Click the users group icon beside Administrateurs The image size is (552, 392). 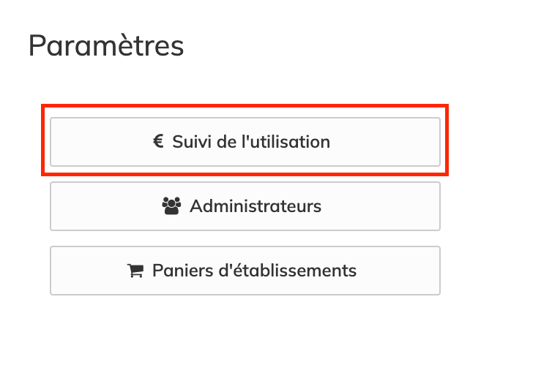(x=171, y=206)
